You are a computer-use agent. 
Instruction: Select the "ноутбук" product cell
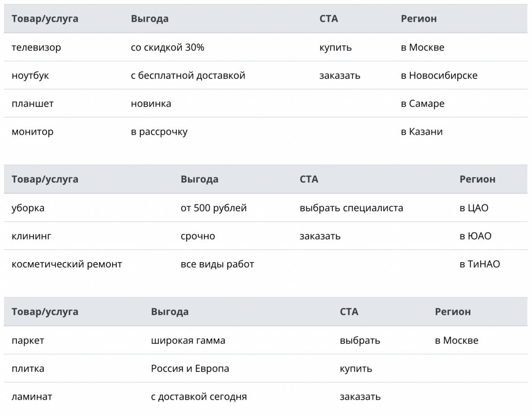(30, 76)
